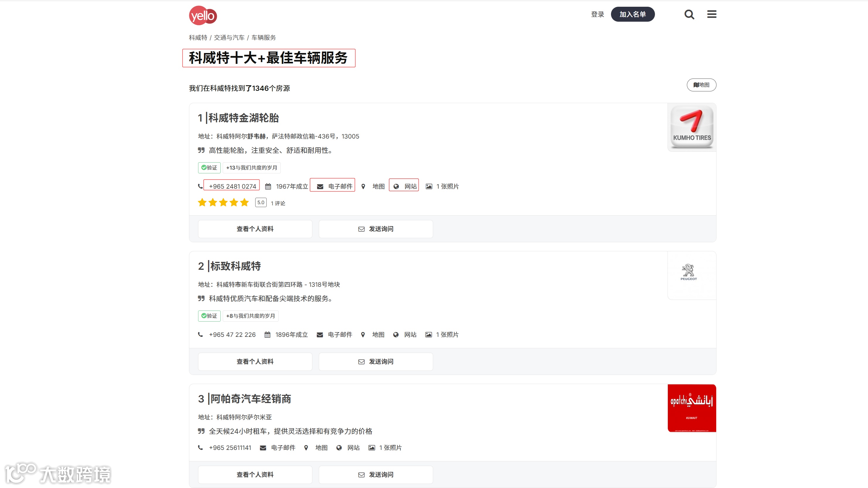Image resolution: width=868 pixels, height=488 pixels.
Task: Open the hamburger menu icon
Action: coord(712,14)
